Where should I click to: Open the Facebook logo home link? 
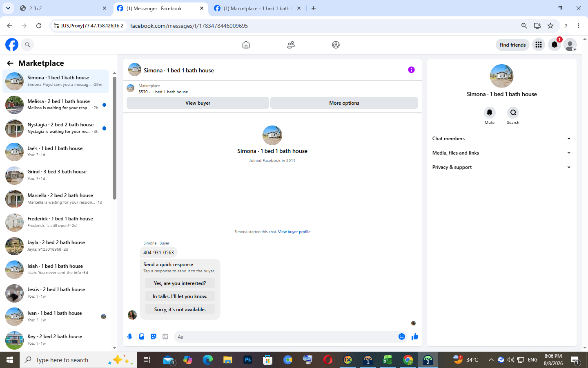(12, 45)
